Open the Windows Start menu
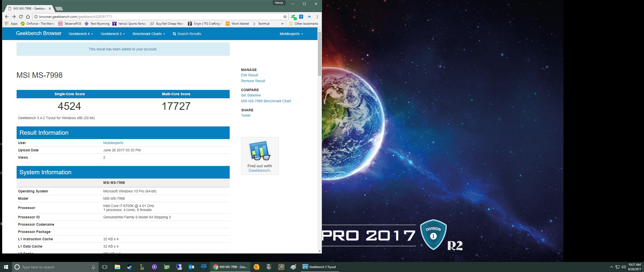Viewport: 644px width, 272px height. tap(6, 267)
